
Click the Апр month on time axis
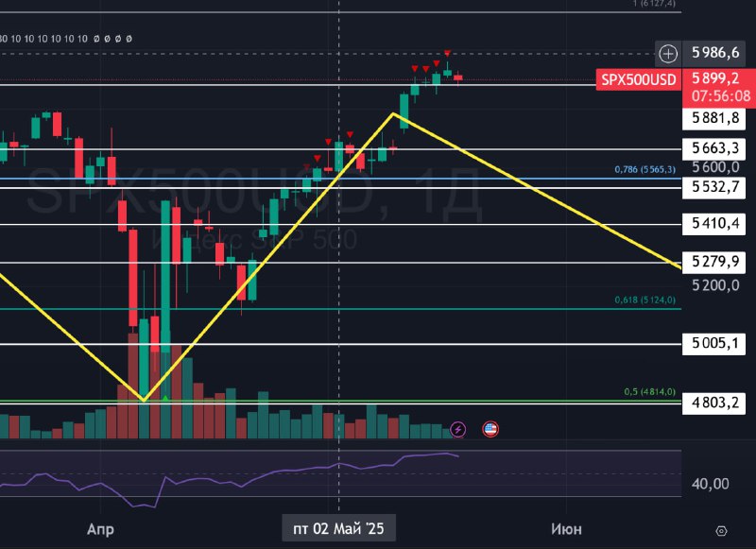point(100,529)
